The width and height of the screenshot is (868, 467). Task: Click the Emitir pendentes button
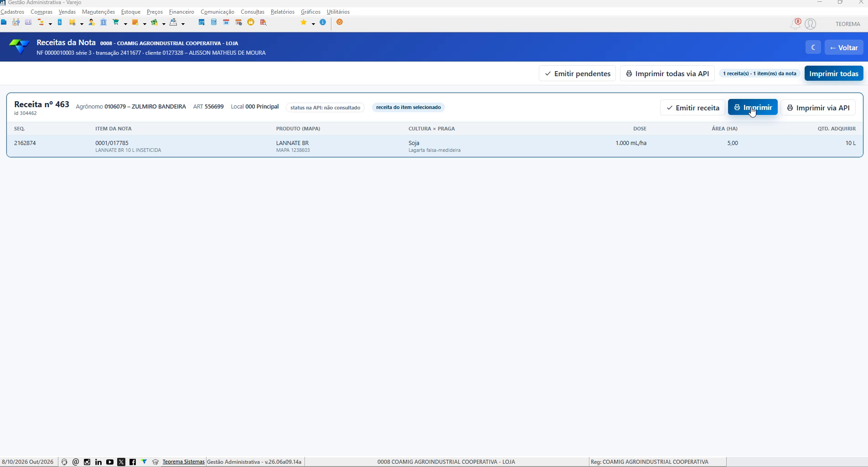tap(577, 73)
